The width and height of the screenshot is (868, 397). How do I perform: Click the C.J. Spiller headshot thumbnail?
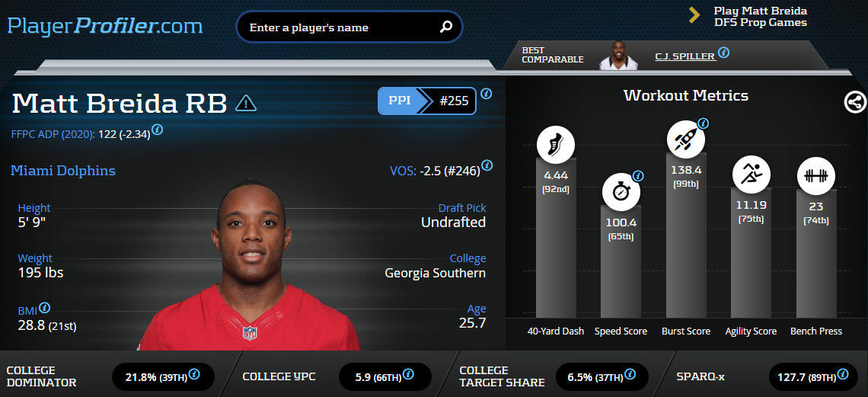(x=618, y=56)
